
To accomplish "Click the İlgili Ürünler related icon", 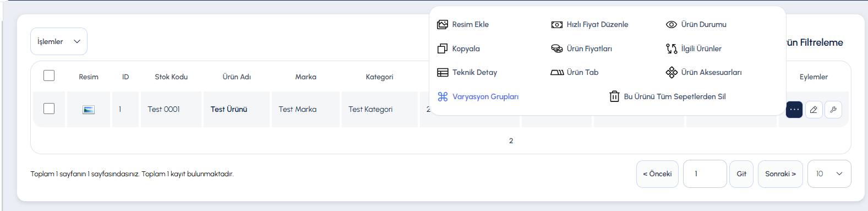I will click(x=672, y=48).
